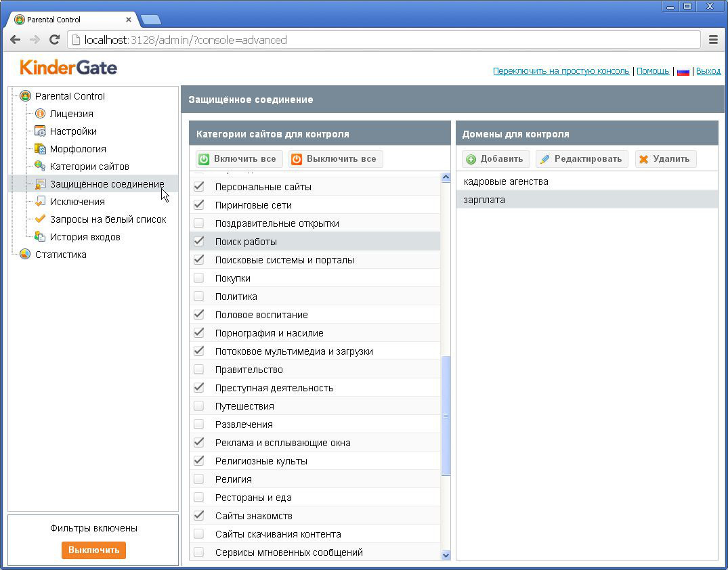Select the Морфология tree icon
728x570 pixels.
point(40,149)
